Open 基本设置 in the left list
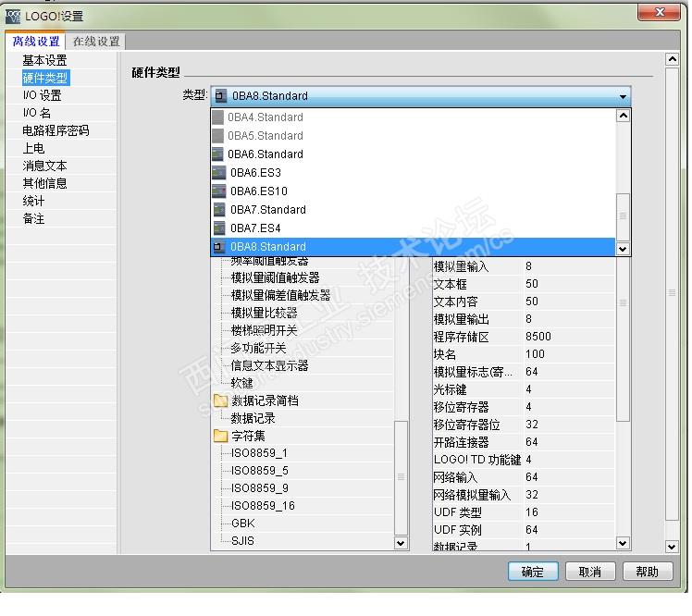This screenshot has width=692, height=616. pyautogui.click(x=44, y=60)
